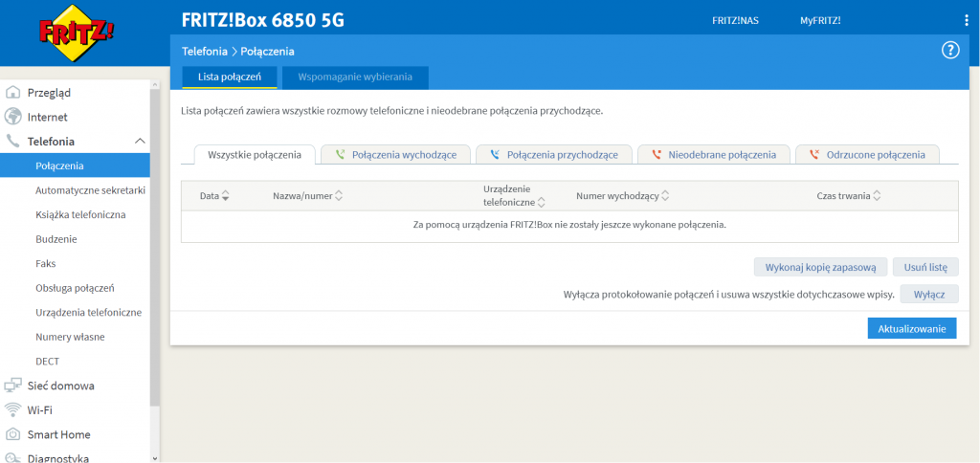This screenshot has height=463, width=980.
Task: Click the Sieć domowa network icon
Action: [x=13, y=386]
